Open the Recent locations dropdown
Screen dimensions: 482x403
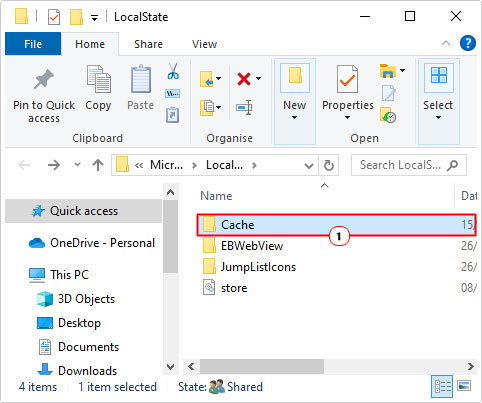tap(77, 164)
